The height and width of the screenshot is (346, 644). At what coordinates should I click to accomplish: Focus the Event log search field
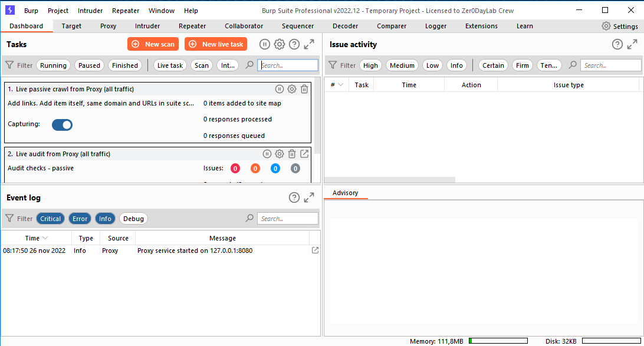point(288,219)
